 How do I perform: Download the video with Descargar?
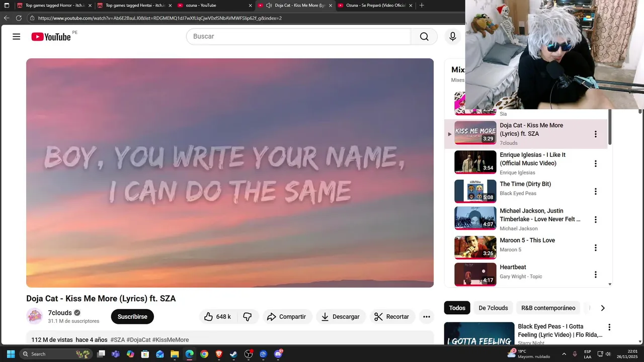(x=341, y=317)
